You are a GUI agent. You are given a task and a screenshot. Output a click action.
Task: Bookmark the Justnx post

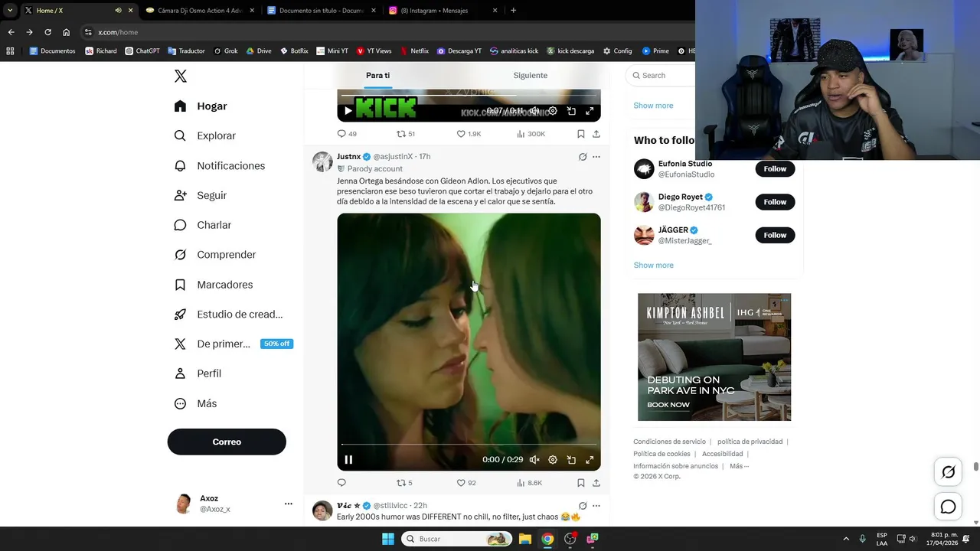click(x=581, y=483)
